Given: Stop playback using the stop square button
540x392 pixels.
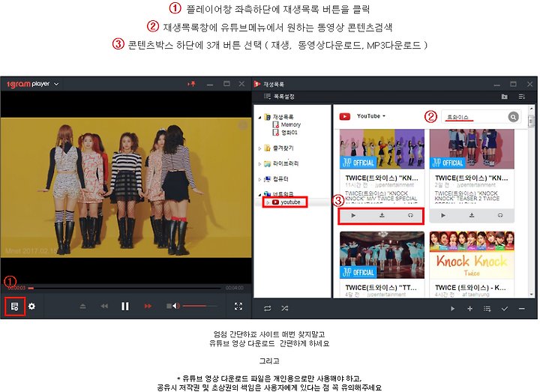Looking at the screenshot, I should click(x=169, y=306).
